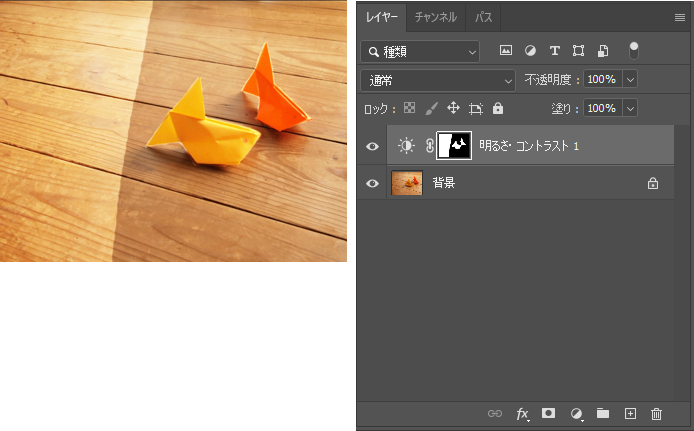This screenshot has height=431, width=694.
Task: Switch to the パス tab
Action: coord(483,17)
